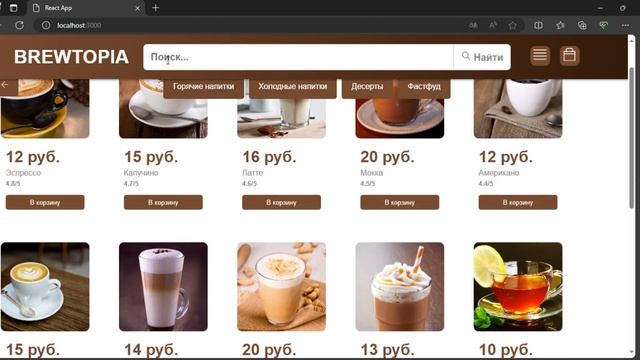Click the 14 руб. price
Viewport: 640px width, 360px height.
tap(151, 350)
